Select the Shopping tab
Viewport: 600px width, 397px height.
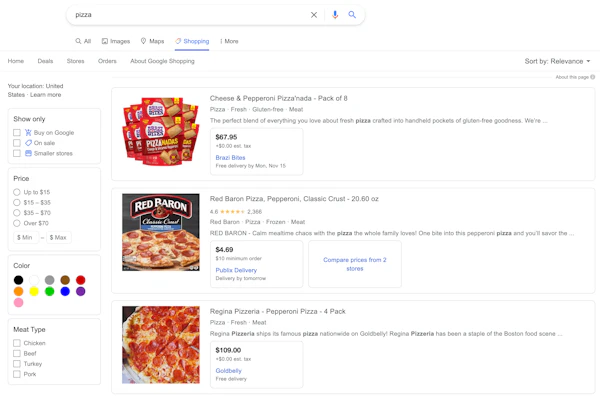[192, 41]
